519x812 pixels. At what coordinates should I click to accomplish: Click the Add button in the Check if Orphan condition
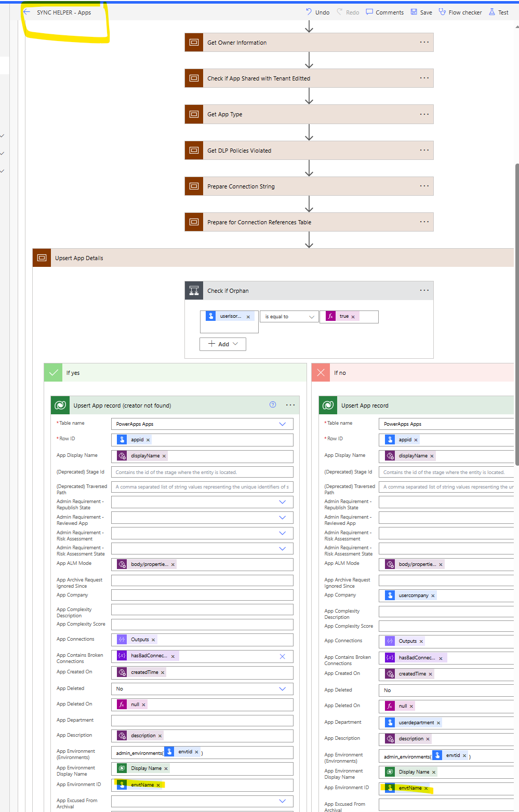pyautogui.click(x=222, y=344)
